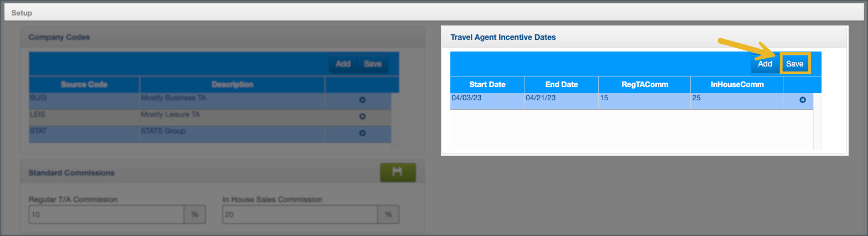Save the Travel Agent Incentive Dates
Screen dimensions: 868x236
(794, 64)
